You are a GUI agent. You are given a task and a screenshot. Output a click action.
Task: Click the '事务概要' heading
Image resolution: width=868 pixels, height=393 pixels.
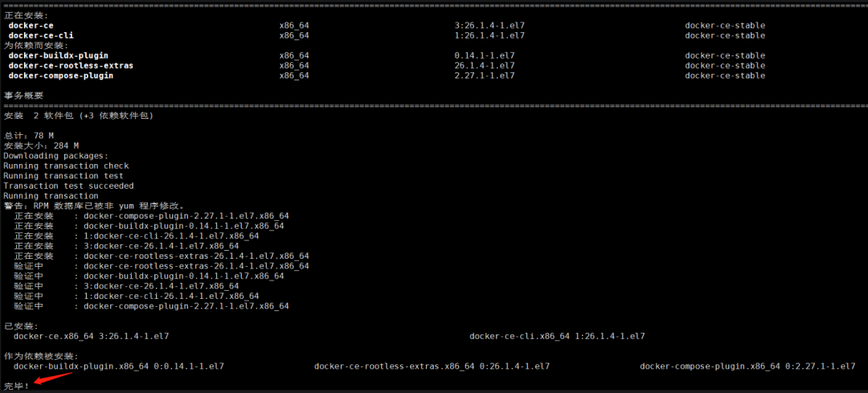pyautogui.click(x=23, y=95)
